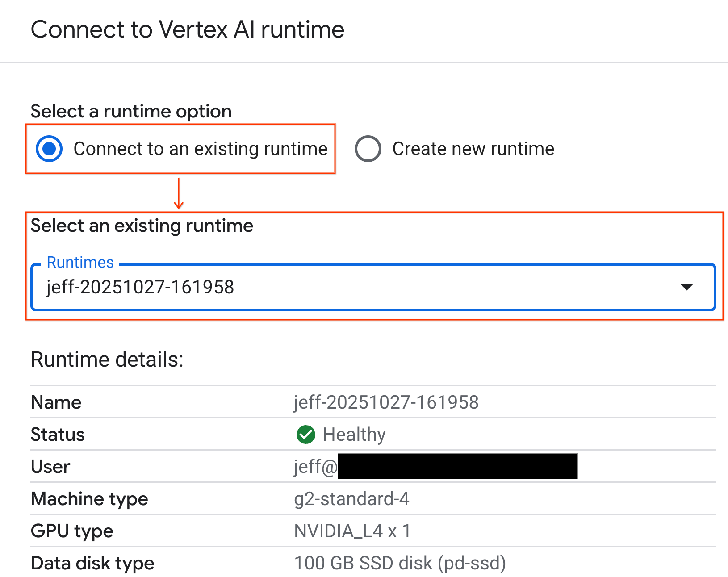
Task: Click the GPU type value NVIDIA_L4 x 1
Action: 351,531
